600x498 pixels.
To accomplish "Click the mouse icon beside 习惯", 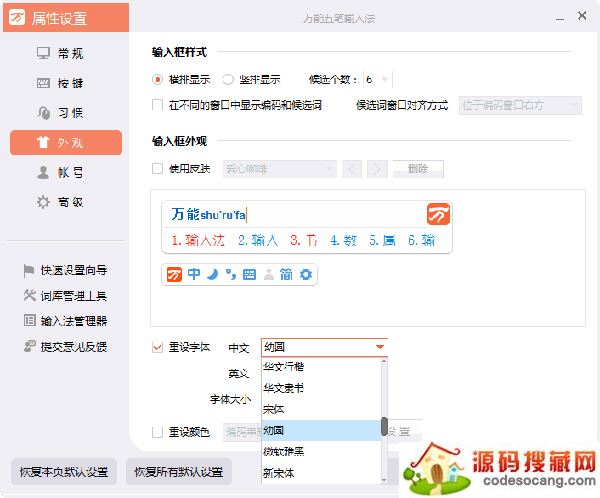I will pyautogui.click(x=44, y=113).
